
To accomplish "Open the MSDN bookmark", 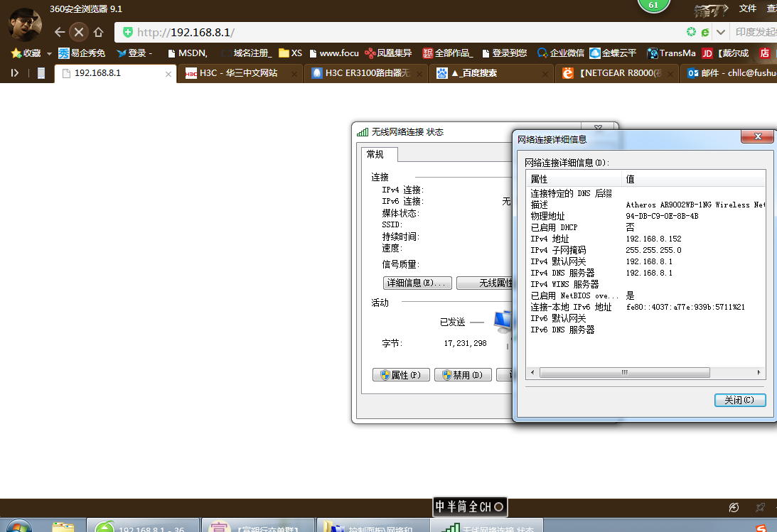I will tap(187, 53).
